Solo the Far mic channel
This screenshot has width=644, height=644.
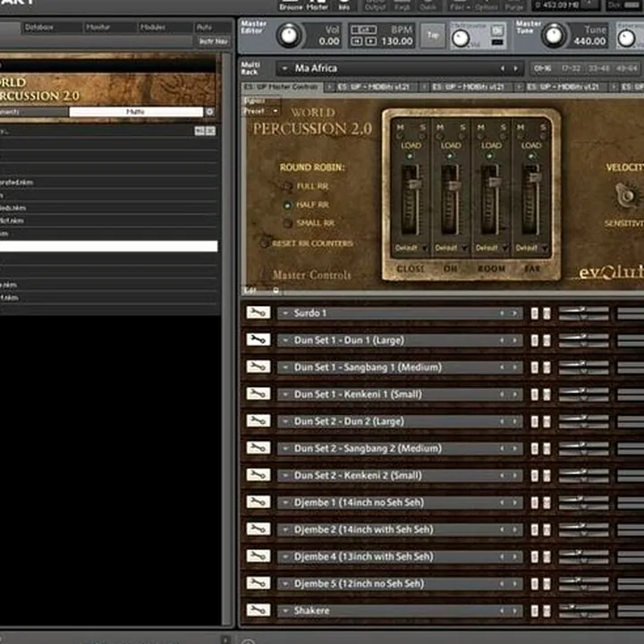point(543,136)
